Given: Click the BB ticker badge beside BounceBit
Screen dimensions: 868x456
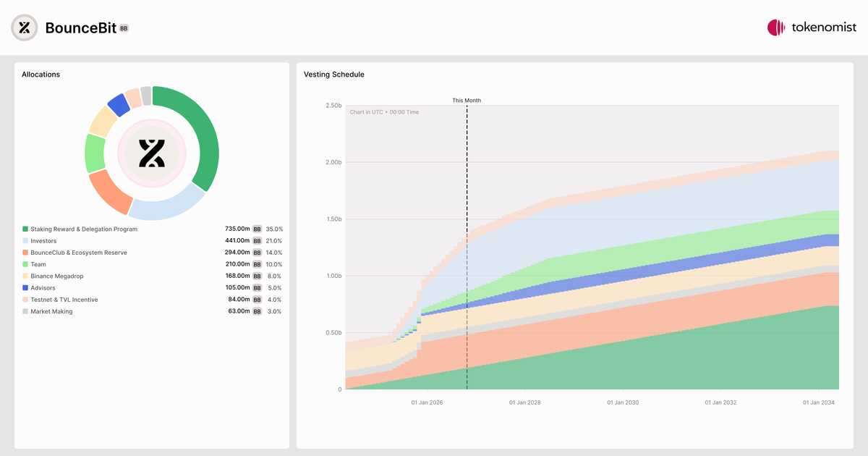Looking at the screenshot, I should point(124,28).
